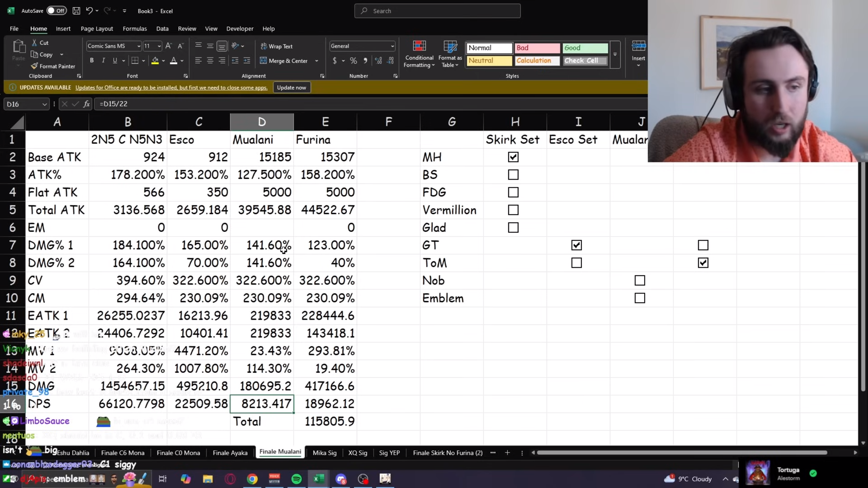868x488 pixels.
Task: Switch to the Data ribbon tab
Action: 162,28
